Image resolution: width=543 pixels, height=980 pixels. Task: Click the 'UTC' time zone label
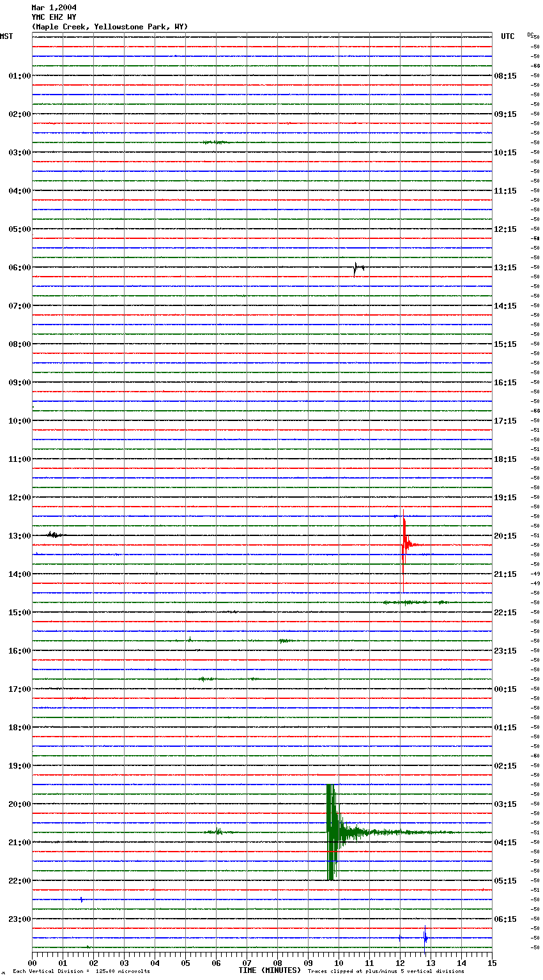(x=508, y=36)
